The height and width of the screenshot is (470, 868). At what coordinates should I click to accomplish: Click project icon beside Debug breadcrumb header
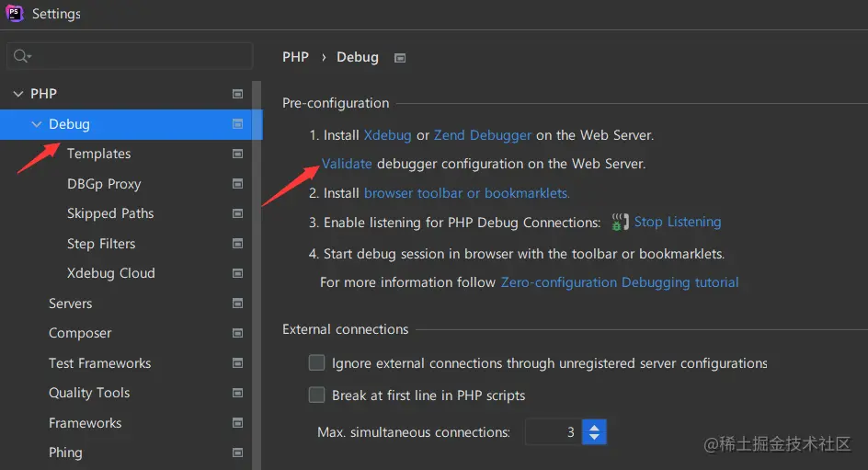coord(400,58)
